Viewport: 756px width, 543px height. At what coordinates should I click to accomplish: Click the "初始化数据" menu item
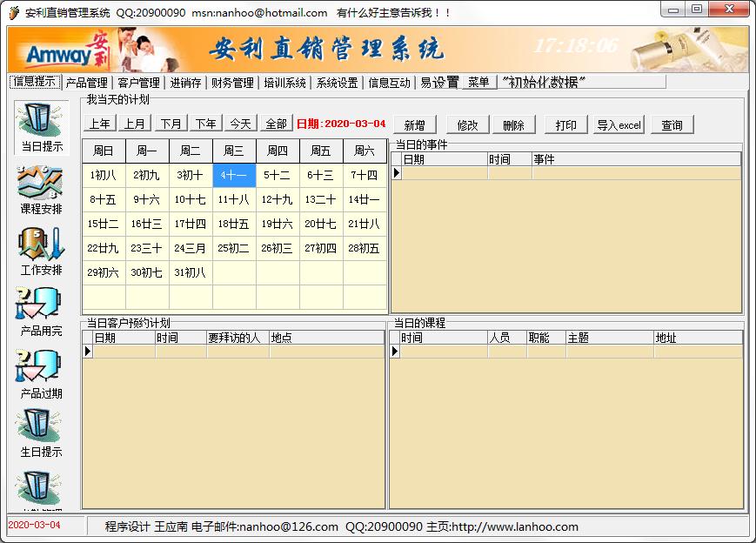pos(544,83)
